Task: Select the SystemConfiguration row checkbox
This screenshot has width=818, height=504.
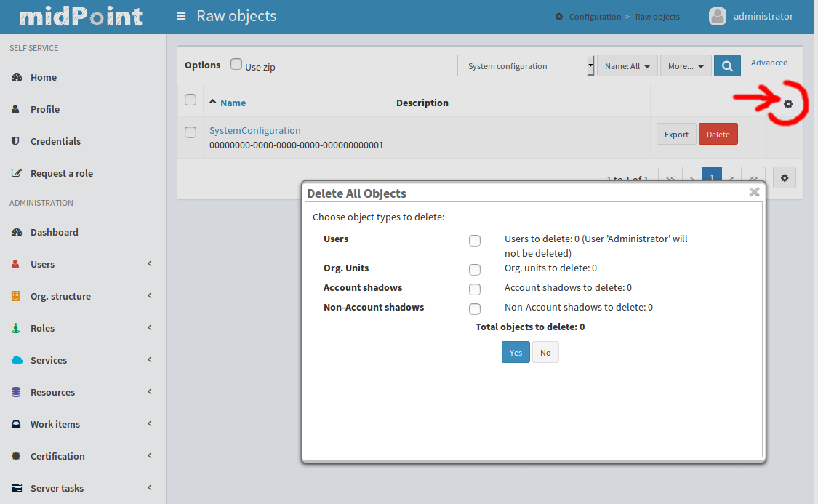Action: click(191, 132)
